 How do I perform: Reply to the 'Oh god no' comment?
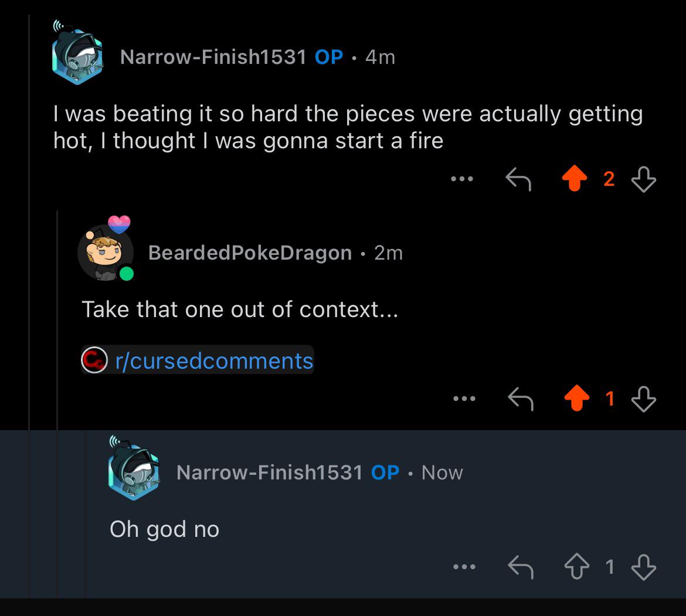520,567
